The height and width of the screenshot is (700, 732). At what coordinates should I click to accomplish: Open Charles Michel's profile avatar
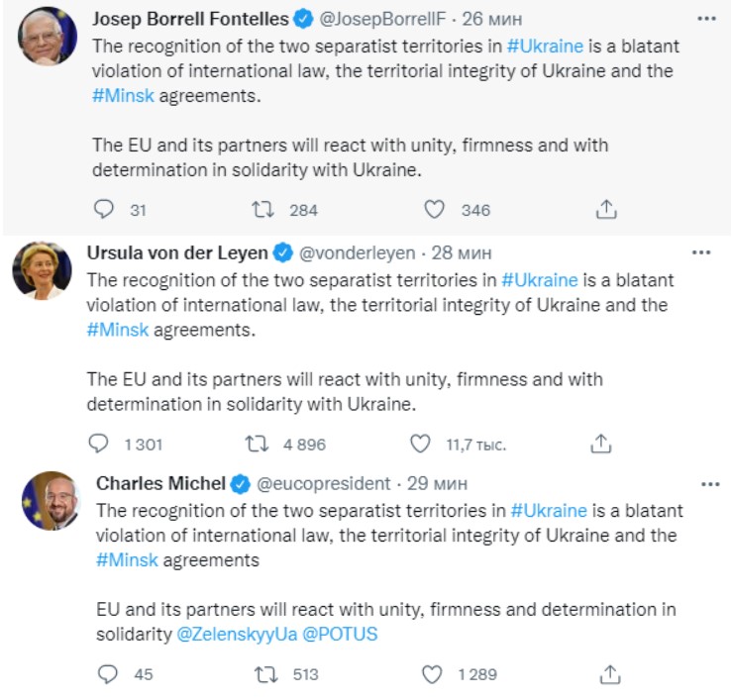point(50,500)
